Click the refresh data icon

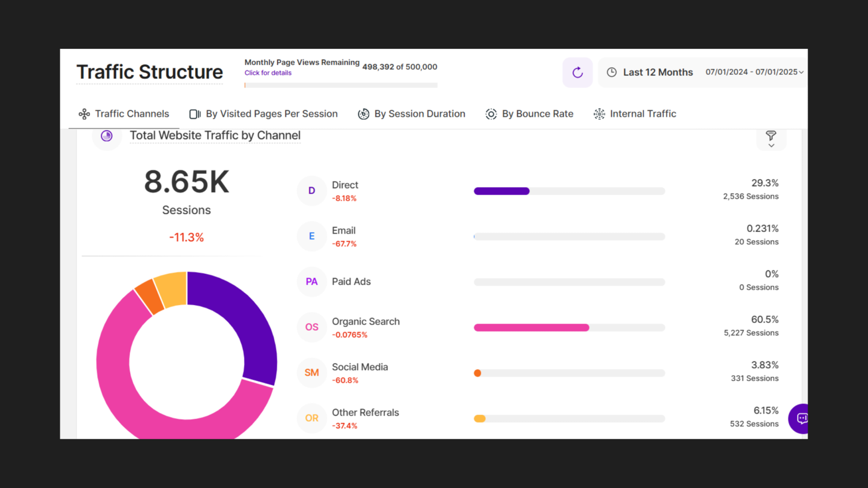pyautogui.click(x=577, y=73)
